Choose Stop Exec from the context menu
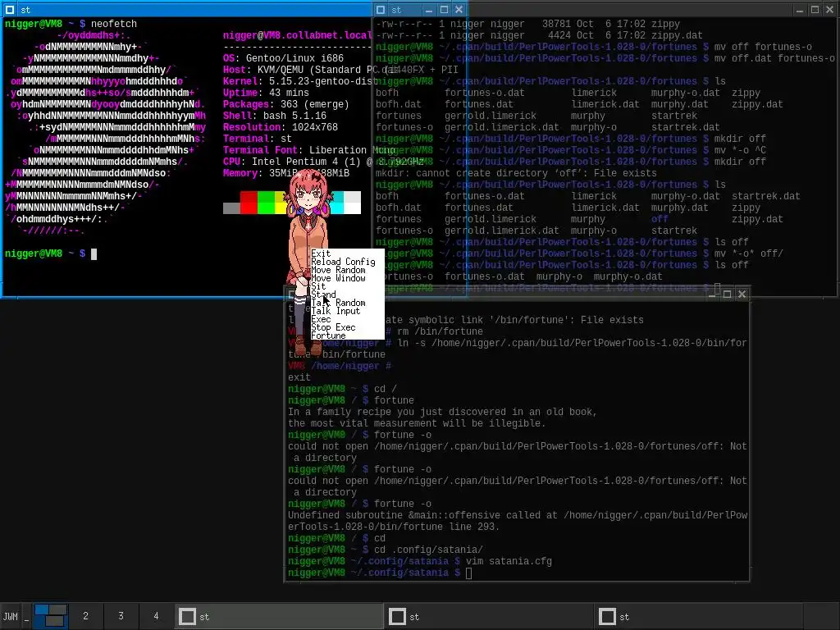Image resolution: width=840 pixels, height=630 pixels. (x=333, y=327)
